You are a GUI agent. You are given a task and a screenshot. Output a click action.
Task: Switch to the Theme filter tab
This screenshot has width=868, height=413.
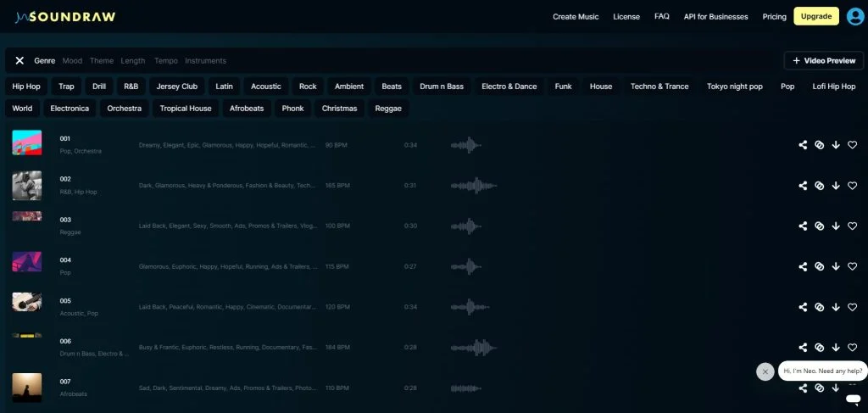click(102, 60)
